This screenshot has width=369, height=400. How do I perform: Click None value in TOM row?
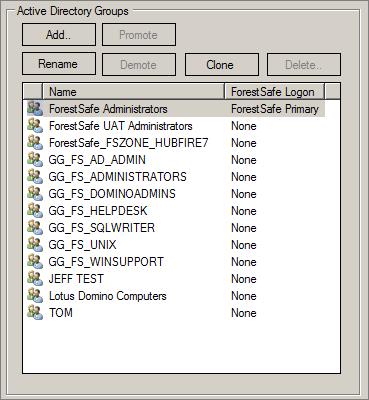[x=244, y=313]
